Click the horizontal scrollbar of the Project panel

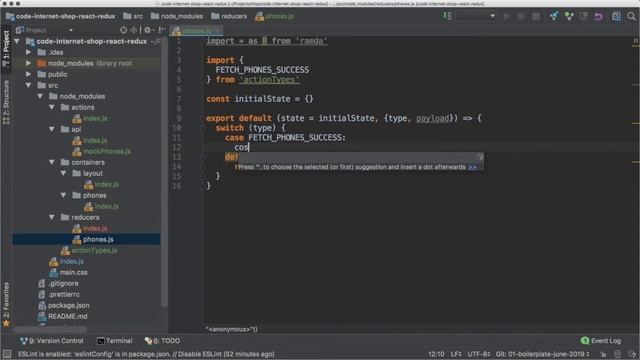[x=50, y=329]
